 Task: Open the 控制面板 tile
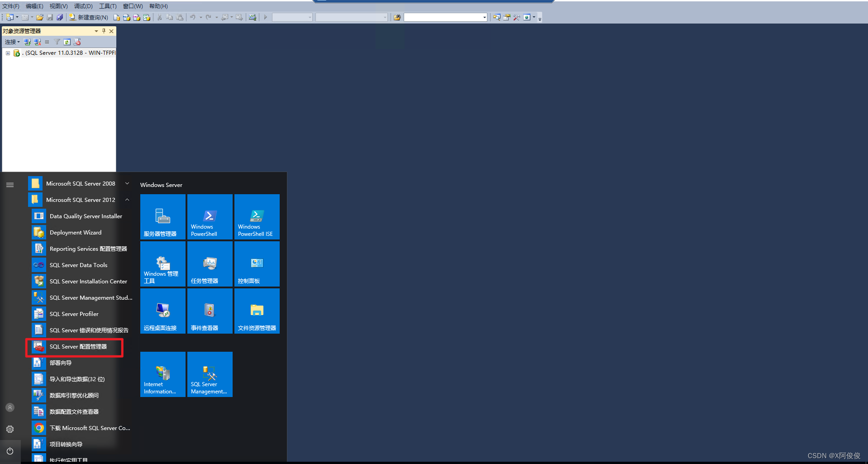tap(257, 264)
